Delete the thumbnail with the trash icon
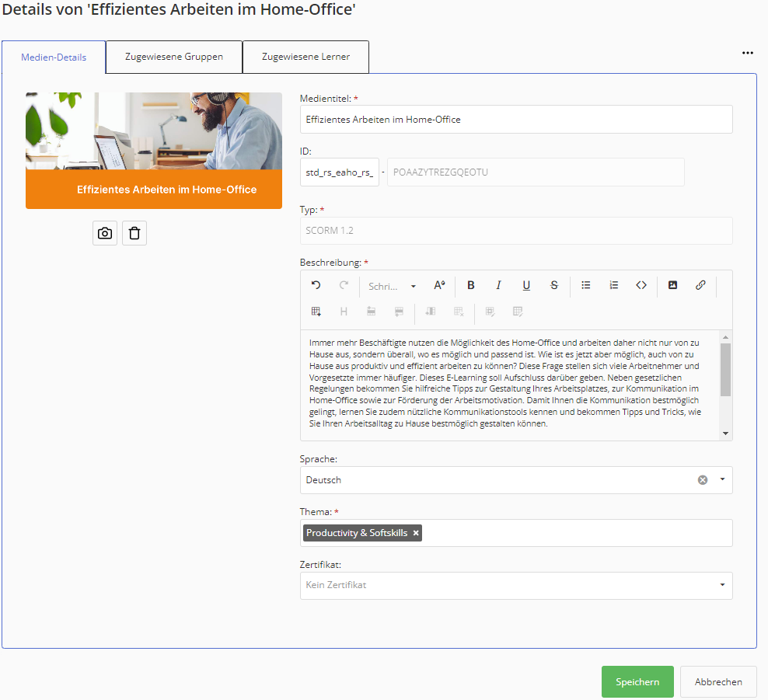The height and width of the screenshot is (700, 768). click(134, 233)
